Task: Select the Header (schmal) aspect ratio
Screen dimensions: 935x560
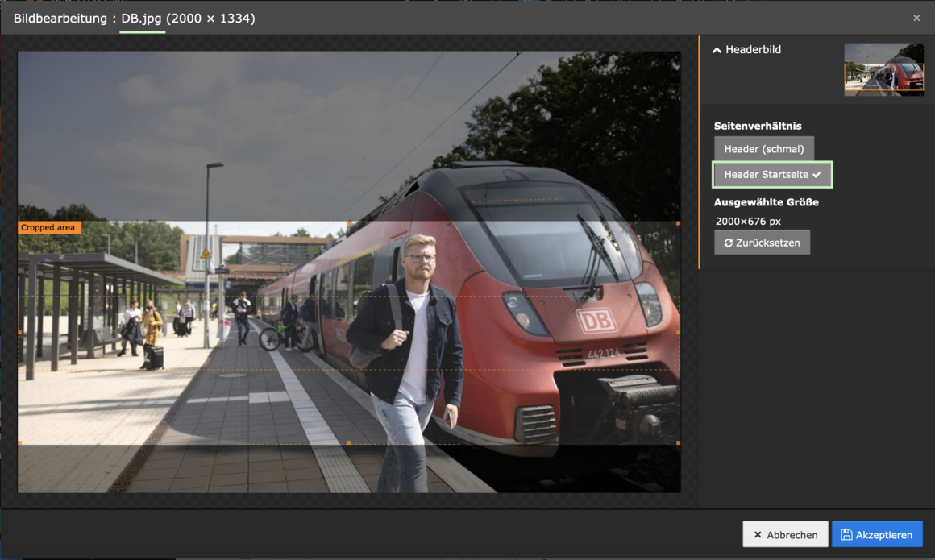Action: [764, 148]
